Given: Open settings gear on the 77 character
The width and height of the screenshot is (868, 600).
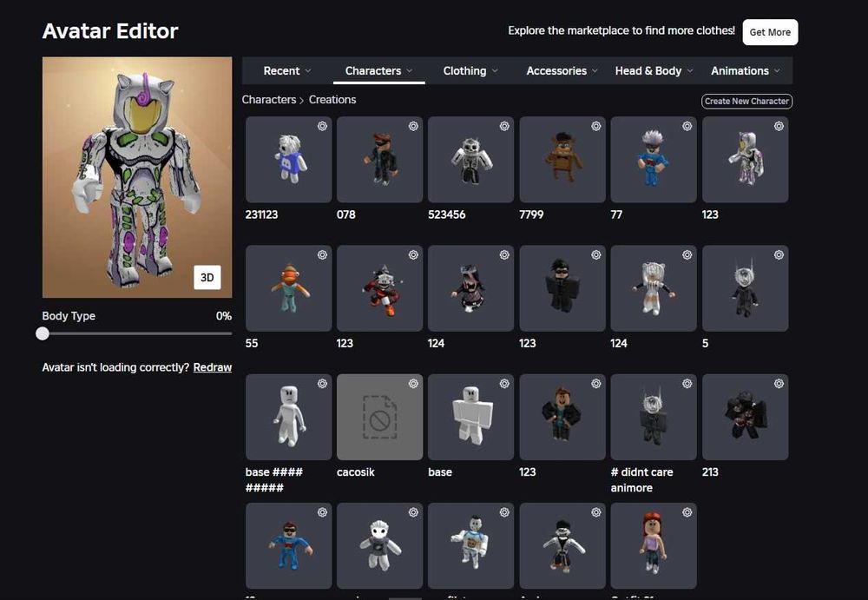Looking at the screenshot, I should coord(687,126).
